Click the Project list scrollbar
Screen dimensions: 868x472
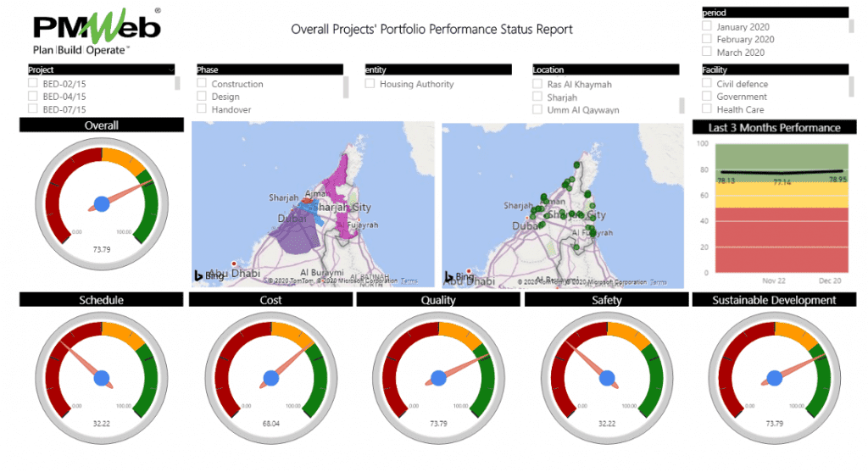pyautogui.click(x=177, y=84)
